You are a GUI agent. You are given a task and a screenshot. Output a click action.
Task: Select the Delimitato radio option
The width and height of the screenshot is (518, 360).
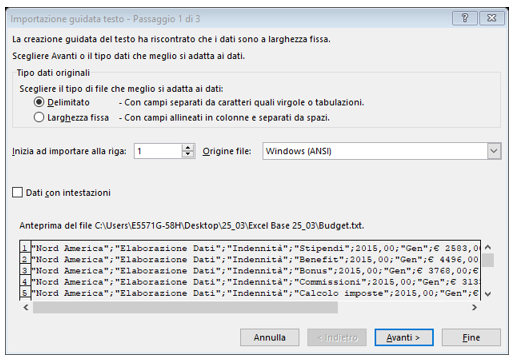pyautogui.click(x=39, y=102)
